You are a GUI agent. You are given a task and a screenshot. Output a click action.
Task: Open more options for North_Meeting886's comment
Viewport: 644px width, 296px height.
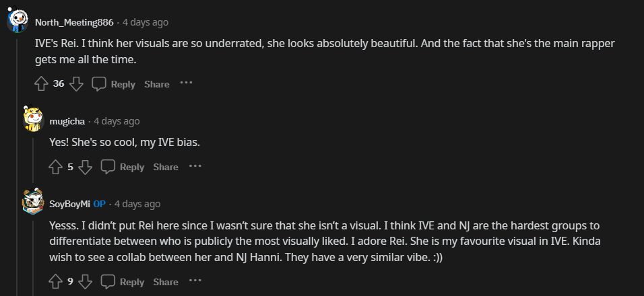tap(186, 83)
